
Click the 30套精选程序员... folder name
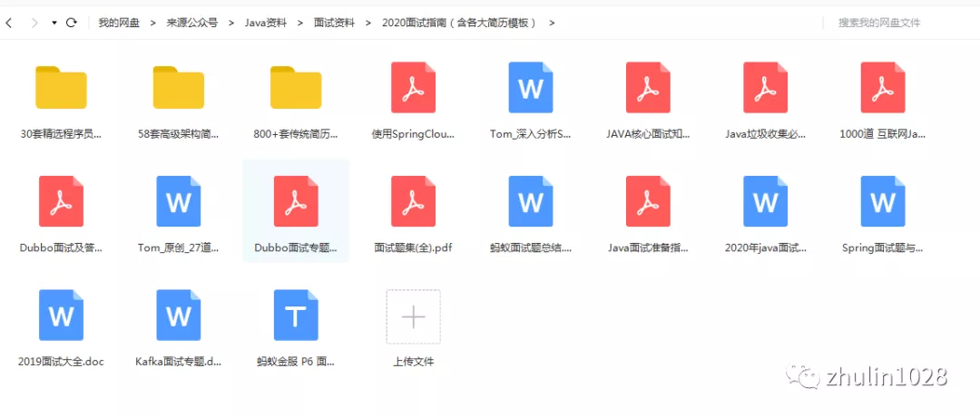pyautogui.click(x=62, y=134)
